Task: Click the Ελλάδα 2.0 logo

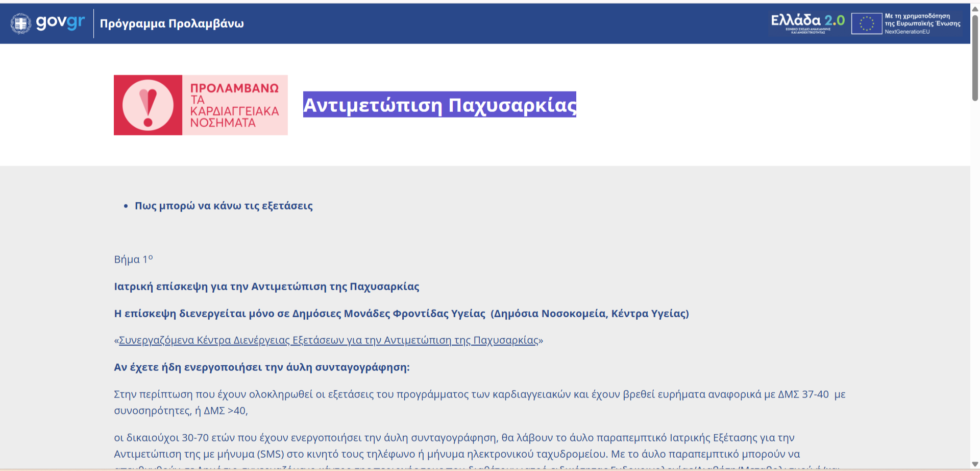Action: (x=805, y=22)
